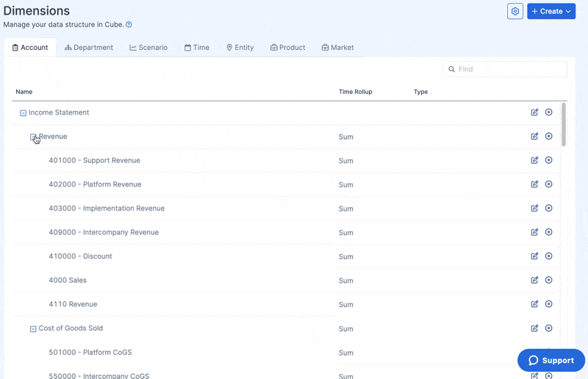Edit the Cost of Goods Sold row
The image size is (588, 379).
[534, 328]
